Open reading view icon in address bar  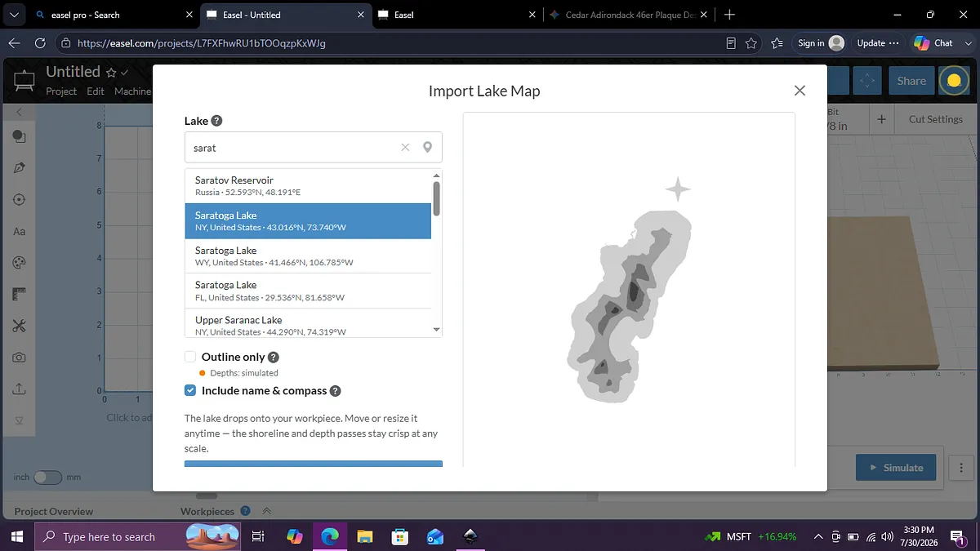tap(731, 43)
